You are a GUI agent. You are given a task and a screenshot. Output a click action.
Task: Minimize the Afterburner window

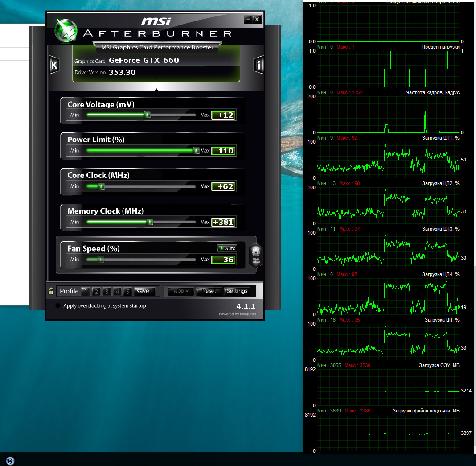coord(248,19)
